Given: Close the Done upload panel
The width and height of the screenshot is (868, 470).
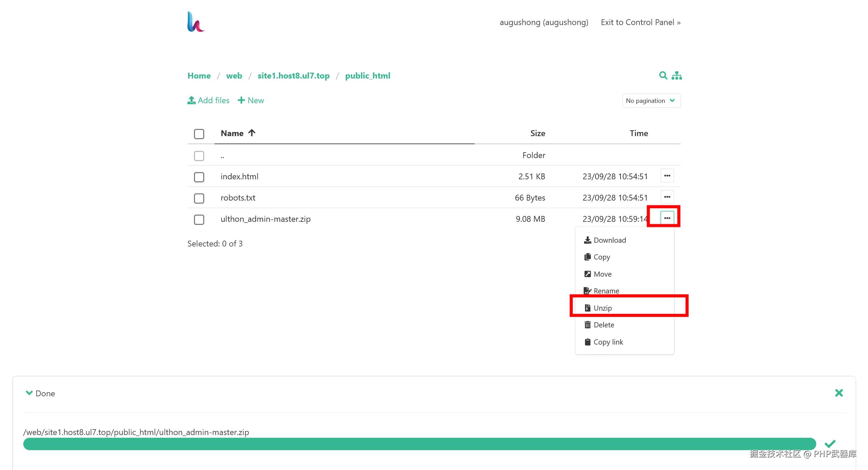Looking at the screenshot, I should (839, 393).
